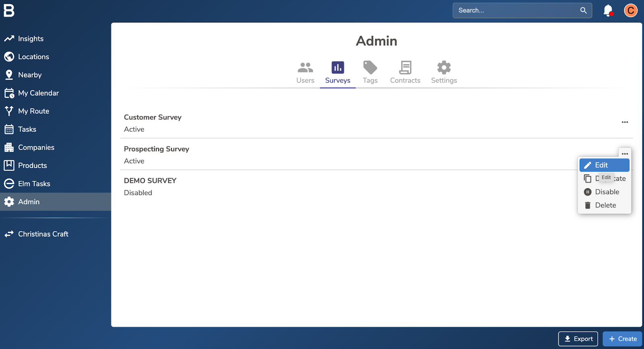Open My Calendar in sidebar
This screenshot has height=349, width=644.
pos(38,93)
